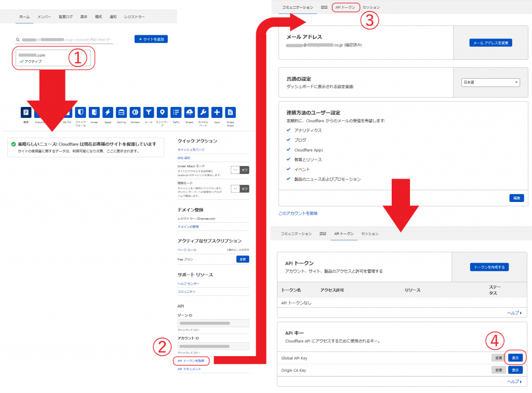Open the Network location pin icon
The width and height of the screenshot is (532, 393).
coord(162,112)
